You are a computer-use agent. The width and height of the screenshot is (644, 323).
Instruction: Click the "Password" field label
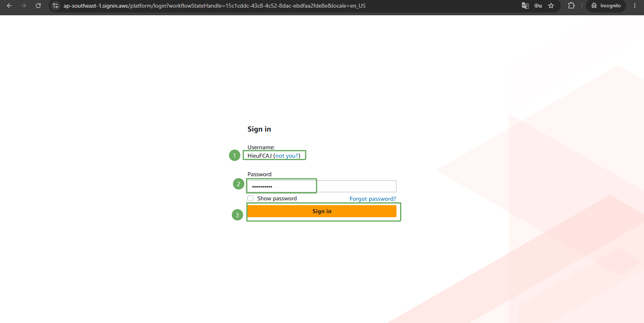[260, 174]
